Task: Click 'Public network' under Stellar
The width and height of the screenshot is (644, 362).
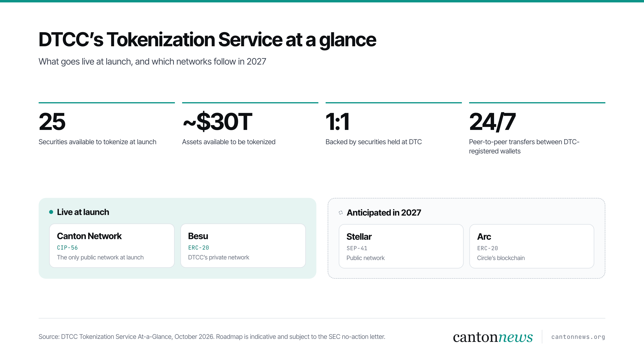Action: click(365, 258)
